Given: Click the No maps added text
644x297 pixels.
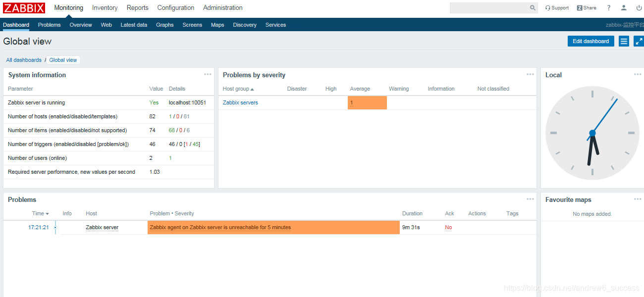Looking at the screenshot, I should pyautogui.click(x=592, y=214).
